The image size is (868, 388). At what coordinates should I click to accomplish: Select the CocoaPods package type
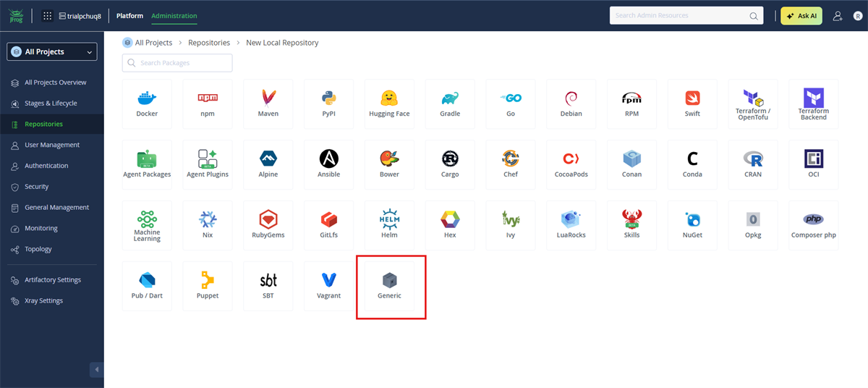coord(571,165)
